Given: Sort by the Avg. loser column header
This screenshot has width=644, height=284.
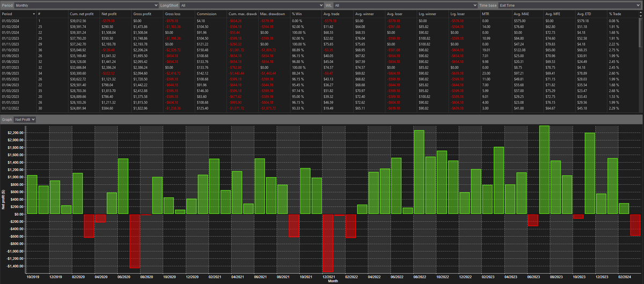Looking at the screenshot, I should point(400,13).
